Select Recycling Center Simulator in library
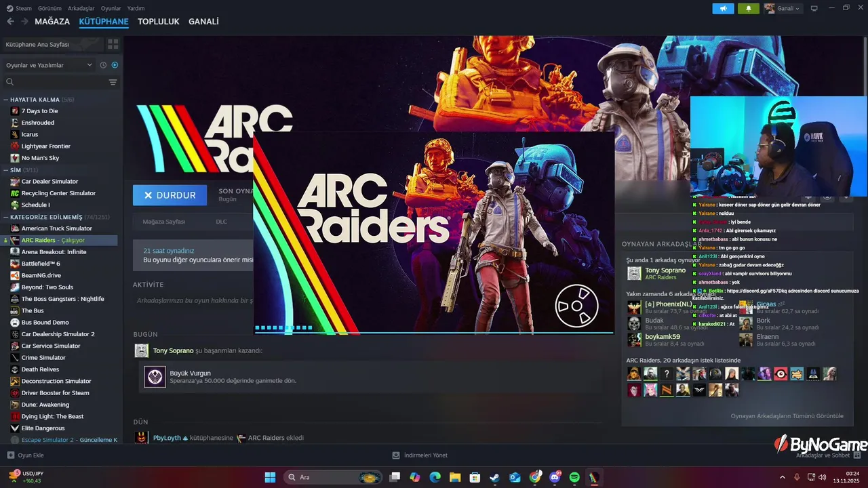The height and width of the screenshot is (488, 868). [59, 193]
